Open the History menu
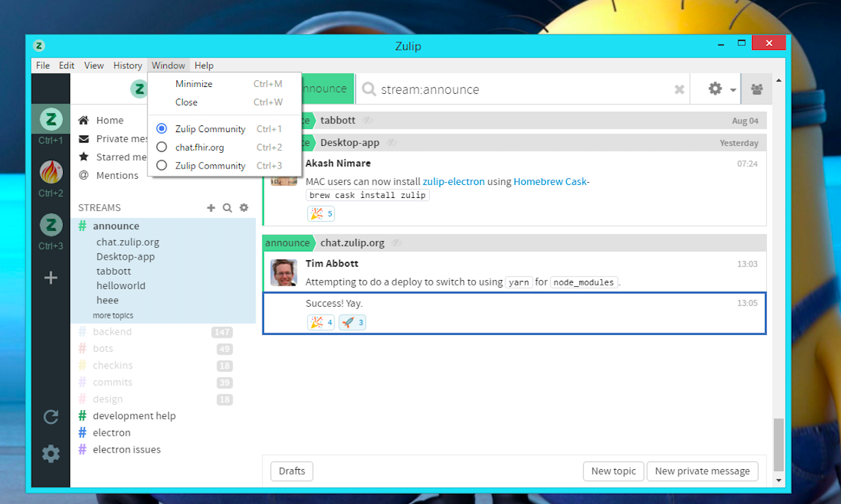This screenshot has width=841, height=504. [x=127, y=65]
